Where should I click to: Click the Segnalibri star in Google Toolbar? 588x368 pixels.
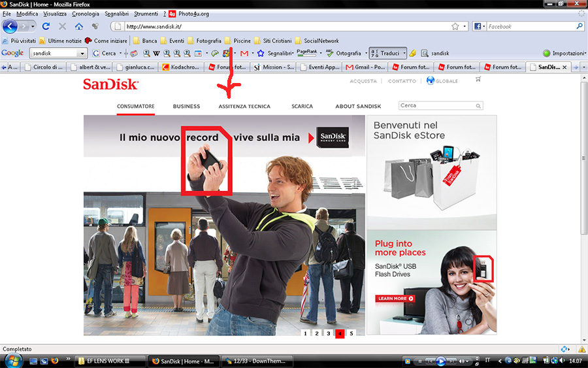(x=261, y=54)
